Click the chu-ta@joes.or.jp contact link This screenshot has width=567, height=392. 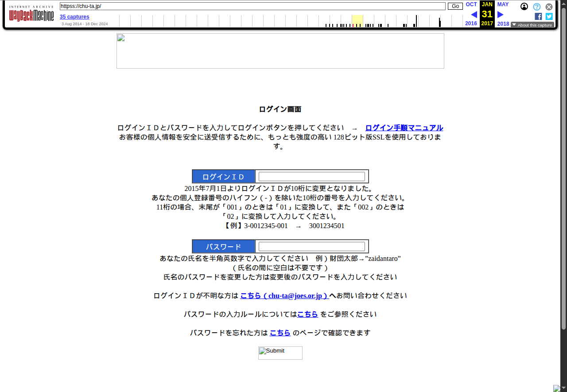click(284, 296)
